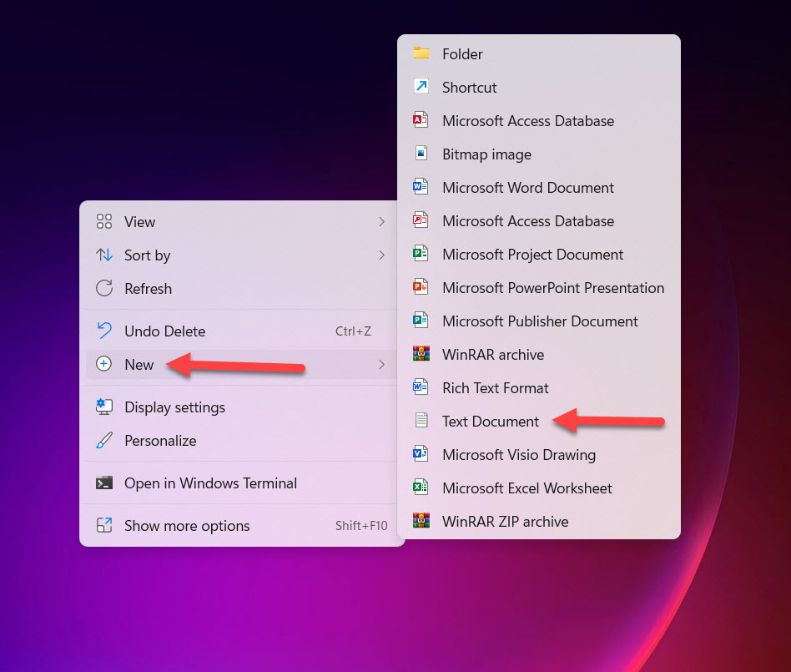
Task: Click the yellow Folder icon
Action: [421, 54]
